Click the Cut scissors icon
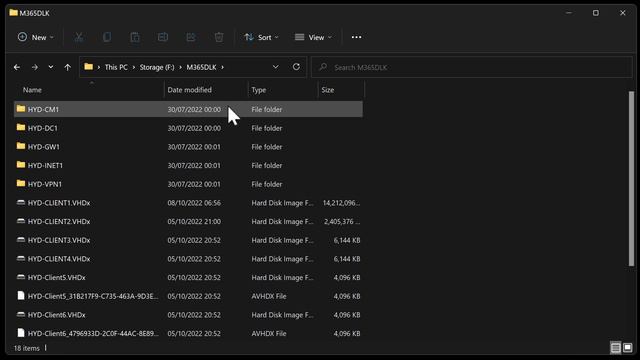 pyautogui.click(x=79, y=37)
